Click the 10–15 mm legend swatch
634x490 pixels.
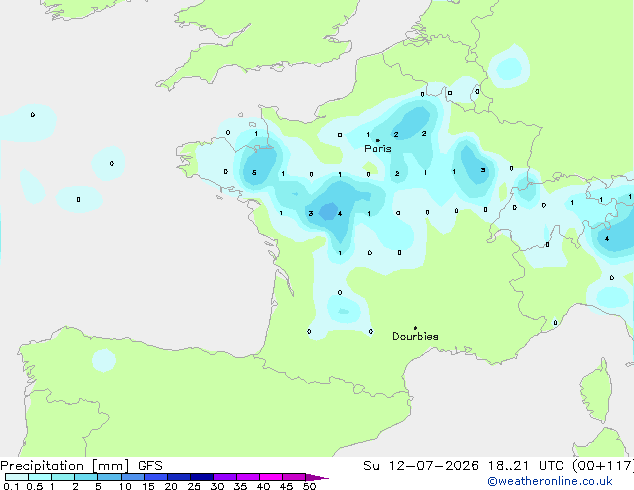click(132, 477)
